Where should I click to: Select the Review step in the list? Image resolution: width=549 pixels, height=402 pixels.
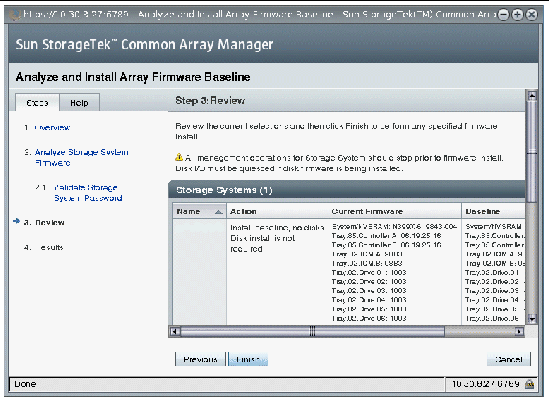pos(50,222)
